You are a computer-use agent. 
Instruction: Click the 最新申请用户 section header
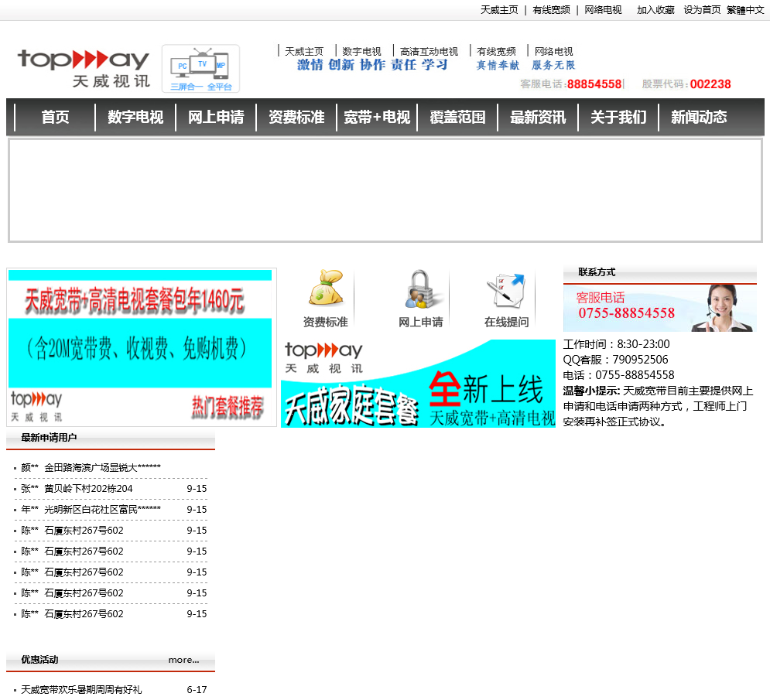[49, 437]
